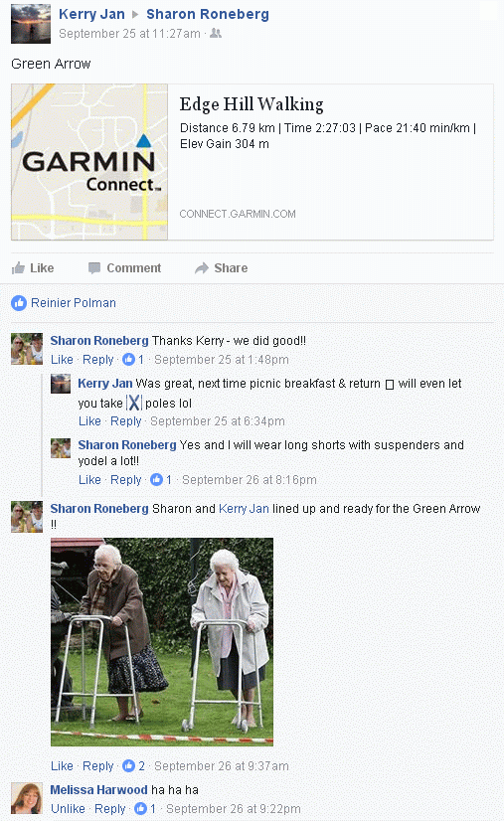Image resolution: width=504 pixels, height=821 pixels.
Task: Click the like count icon on Melissa Harwood's comment
Action: [140, 808]
